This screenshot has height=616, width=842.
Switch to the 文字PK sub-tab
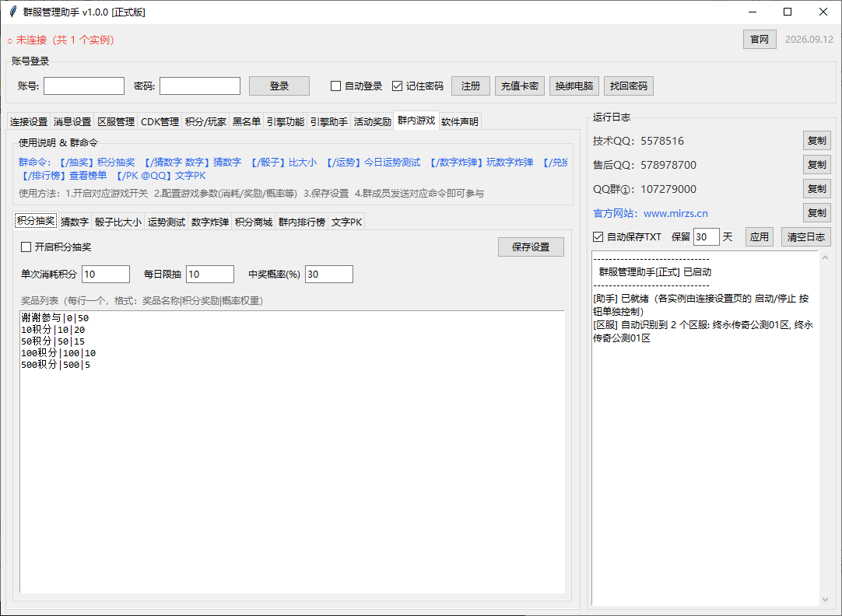(x=346, y=222)
